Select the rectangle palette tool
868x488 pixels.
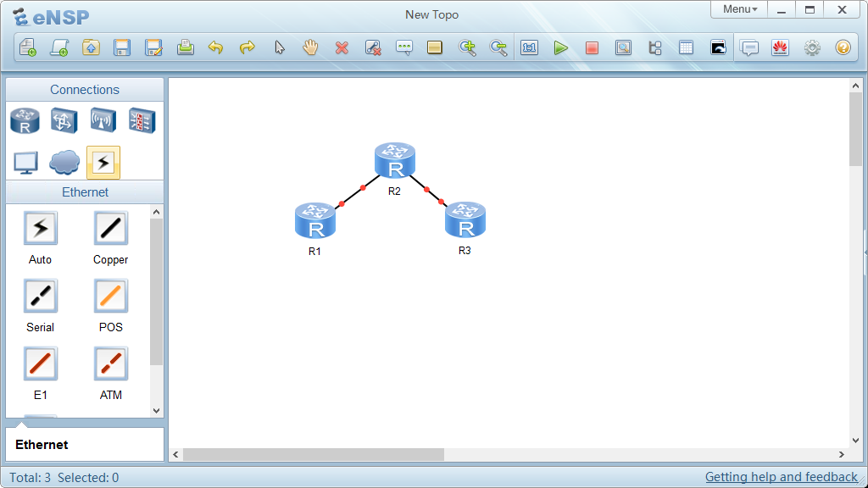click(x=435, y=47)
